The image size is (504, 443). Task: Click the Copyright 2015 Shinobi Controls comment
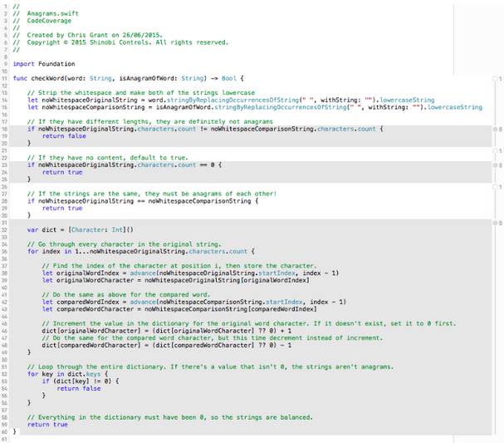coord(120,42)
